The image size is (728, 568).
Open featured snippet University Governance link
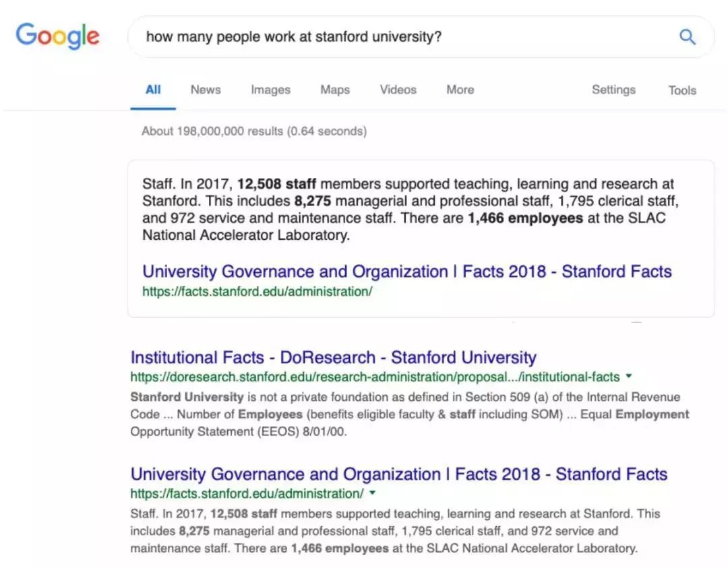coord(406,272)
